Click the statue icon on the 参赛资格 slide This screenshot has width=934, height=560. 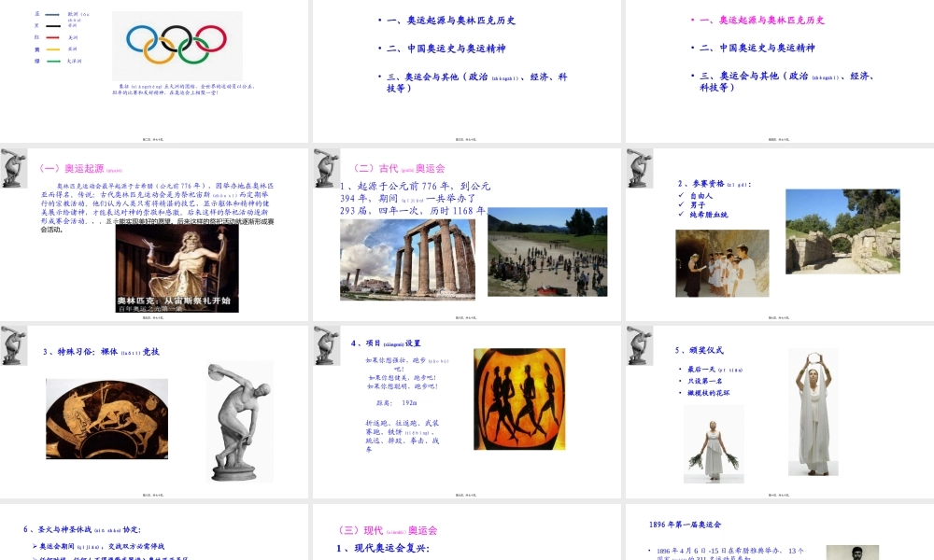[x=639, y=166]
